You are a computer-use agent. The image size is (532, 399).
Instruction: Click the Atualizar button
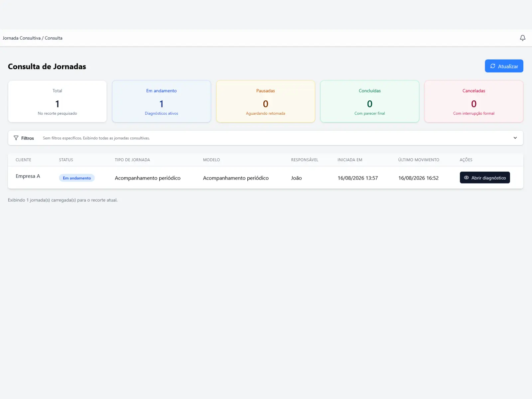(x=504, y=66)
